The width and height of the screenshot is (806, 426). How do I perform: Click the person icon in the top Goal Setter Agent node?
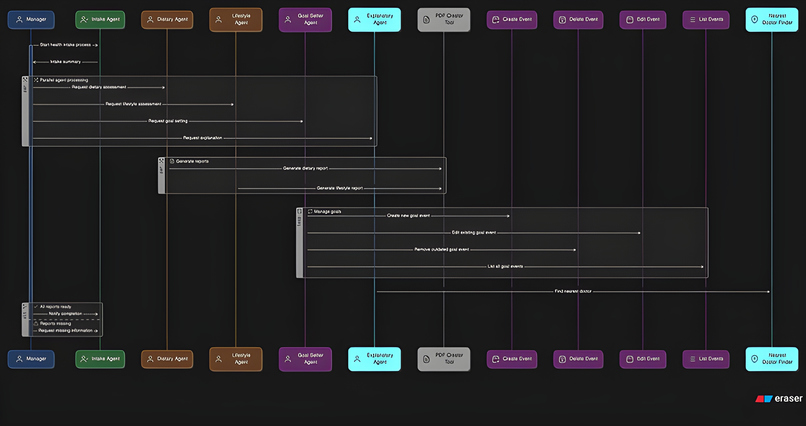(288, 20)
